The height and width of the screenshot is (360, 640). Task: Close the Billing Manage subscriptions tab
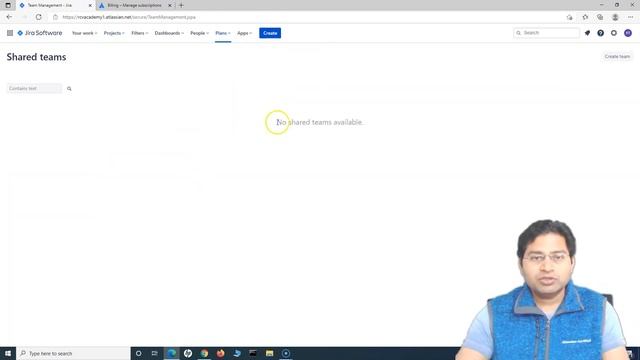click(170, 5)
